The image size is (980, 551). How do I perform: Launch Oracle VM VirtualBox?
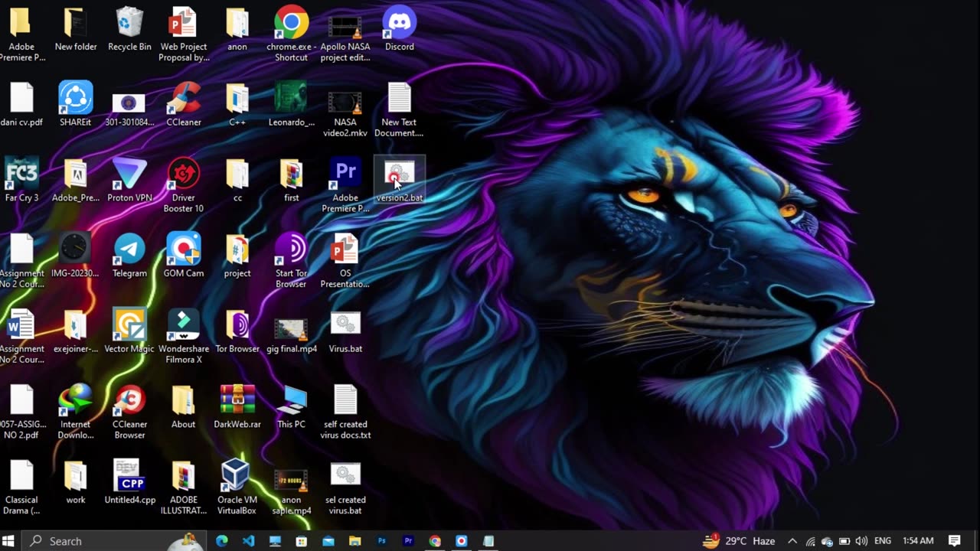[237, 487]
